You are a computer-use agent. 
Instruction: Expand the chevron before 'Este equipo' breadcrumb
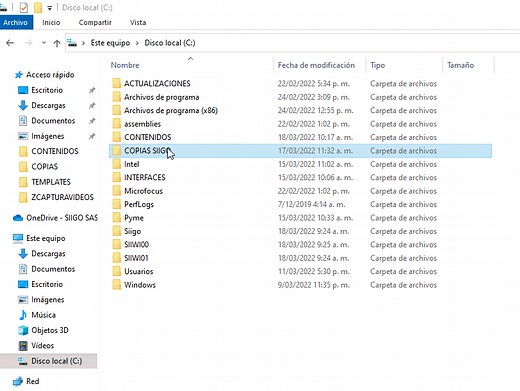(83, 43)
